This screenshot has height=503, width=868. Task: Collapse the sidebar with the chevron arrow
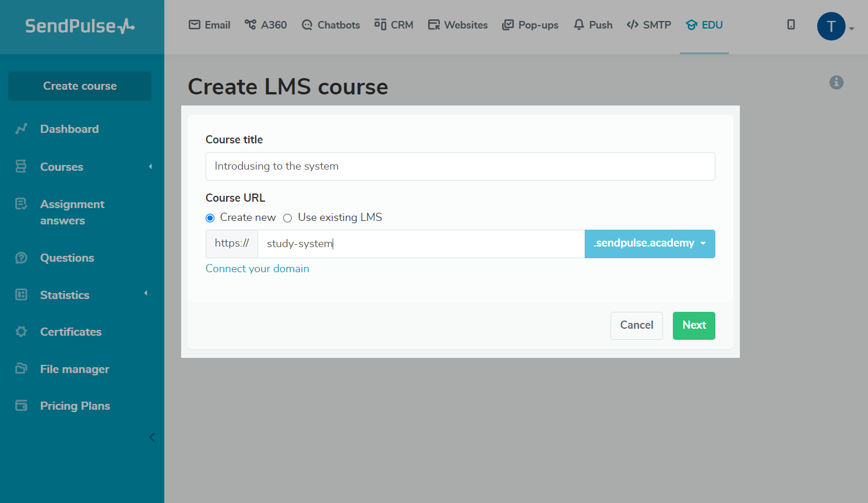152,437
